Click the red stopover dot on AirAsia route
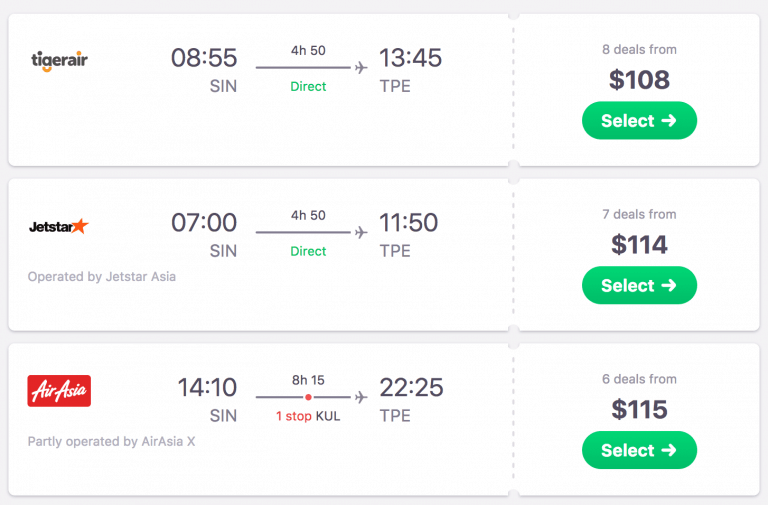The image size is (768, 505). click(309, 397)
